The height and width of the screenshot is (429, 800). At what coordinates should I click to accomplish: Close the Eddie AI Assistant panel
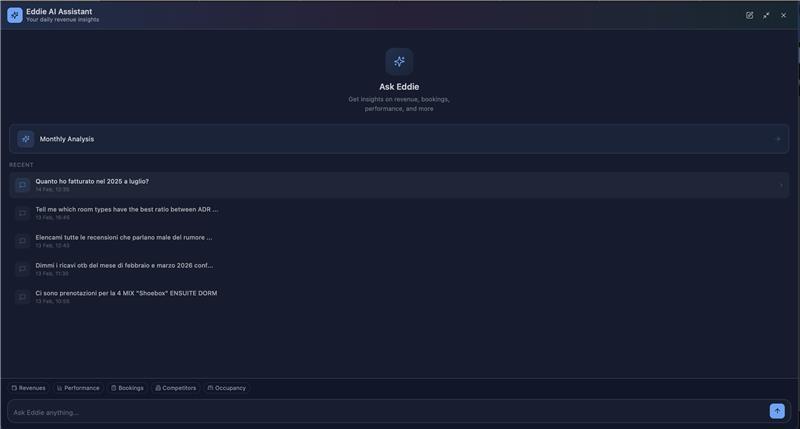[783, 15]
